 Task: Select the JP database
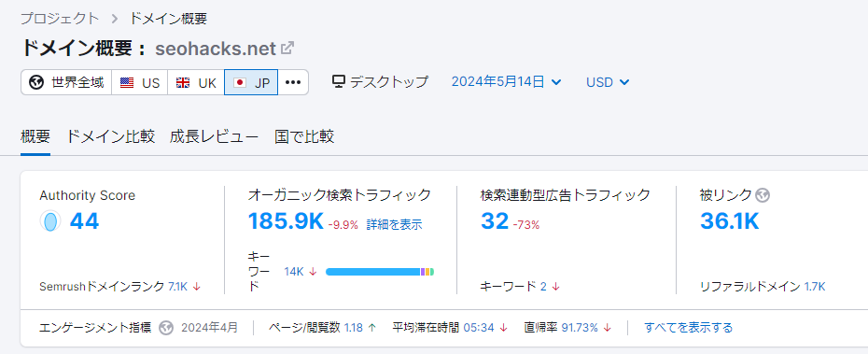tap(251, 82)
